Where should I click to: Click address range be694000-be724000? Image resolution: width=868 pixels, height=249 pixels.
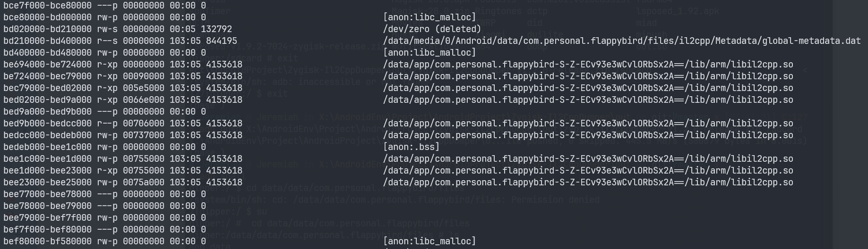[47, 65]
